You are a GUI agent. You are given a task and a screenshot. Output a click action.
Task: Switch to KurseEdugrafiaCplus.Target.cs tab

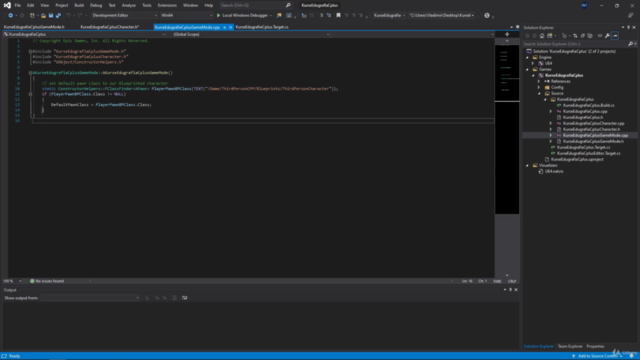point(262,27)
